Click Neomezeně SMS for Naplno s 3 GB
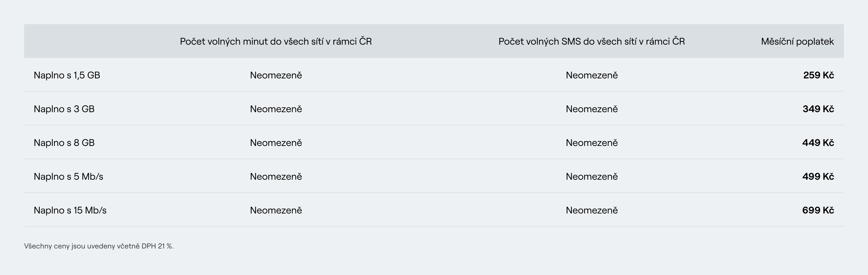The width and height of the screenshot is (868, 275). 592,109
